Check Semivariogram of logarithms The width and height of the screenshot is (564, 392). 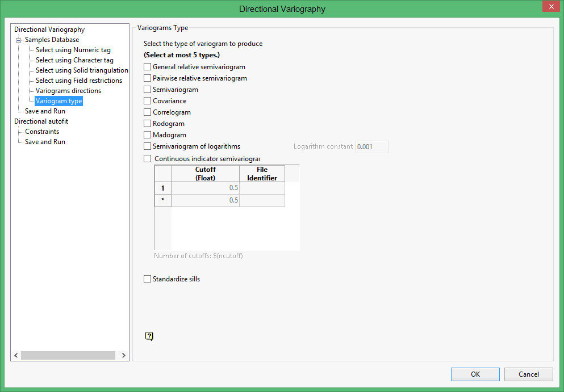tap(147, 146)
